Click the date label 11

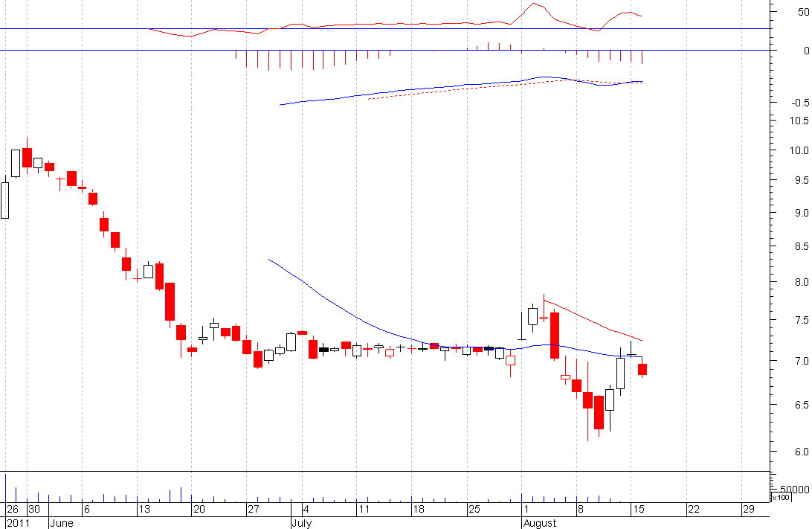(x=364, y=510)
